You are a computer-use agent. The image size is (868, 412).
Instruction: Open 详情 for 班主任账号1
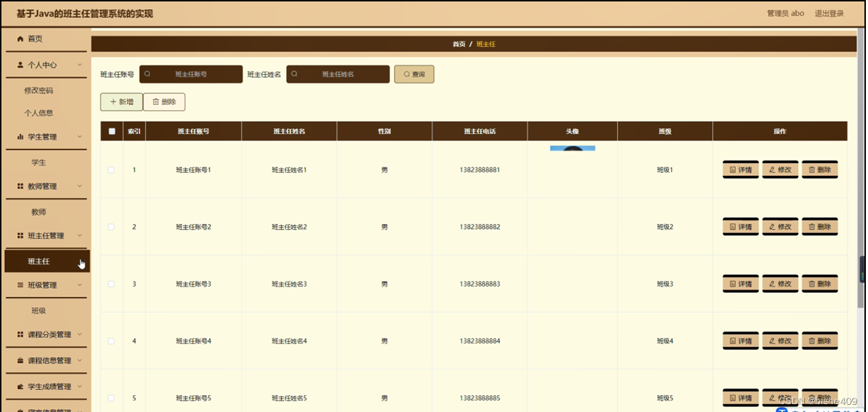pyautogui.click(x=740, y=170)
